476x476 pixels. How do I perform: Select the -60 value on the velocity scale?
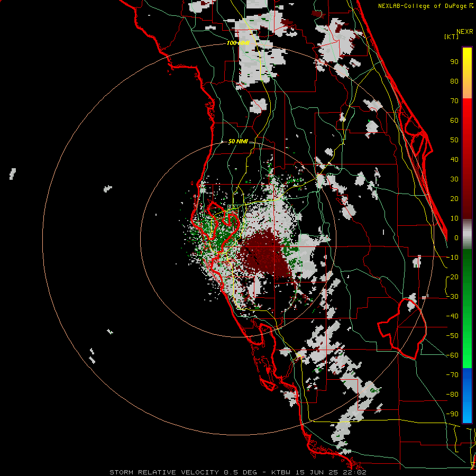[452, 355]
